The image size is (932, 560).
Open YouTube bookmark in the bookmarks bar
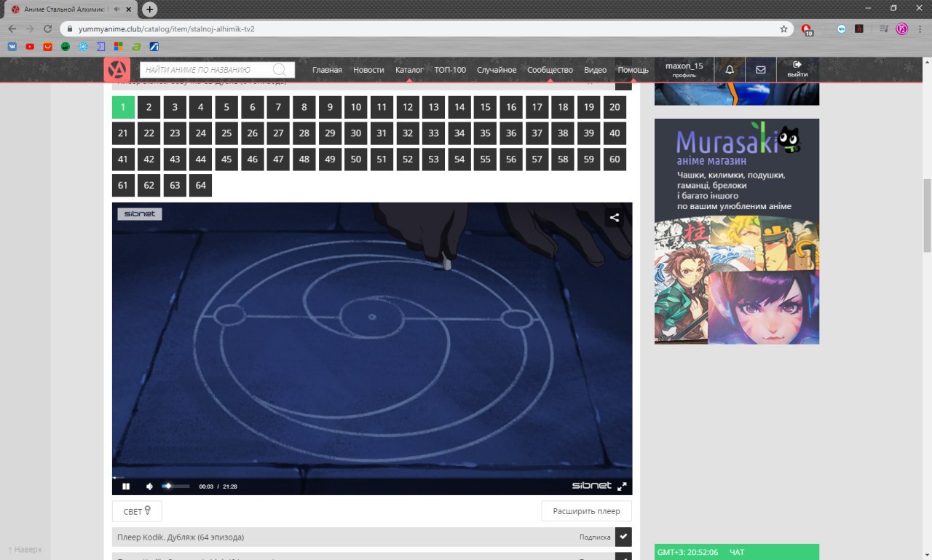pyautogui.click(x=30, y=47)
